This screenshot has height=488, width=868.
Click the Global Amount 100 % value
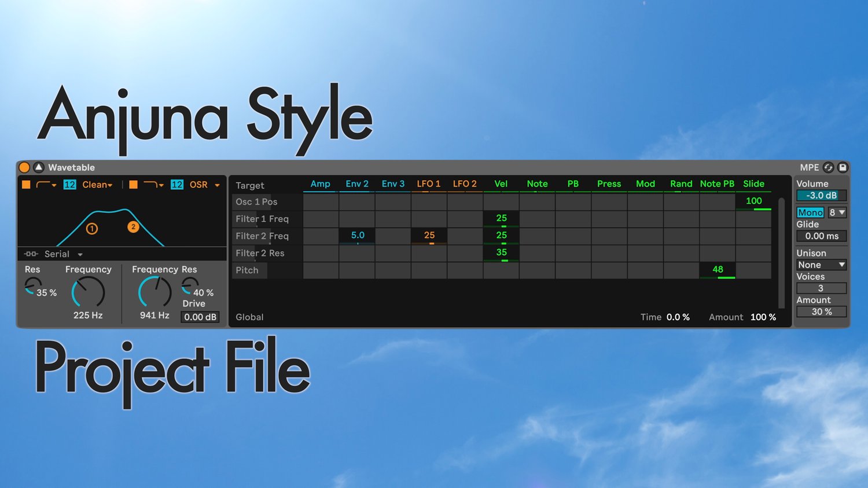pos(763,317)
